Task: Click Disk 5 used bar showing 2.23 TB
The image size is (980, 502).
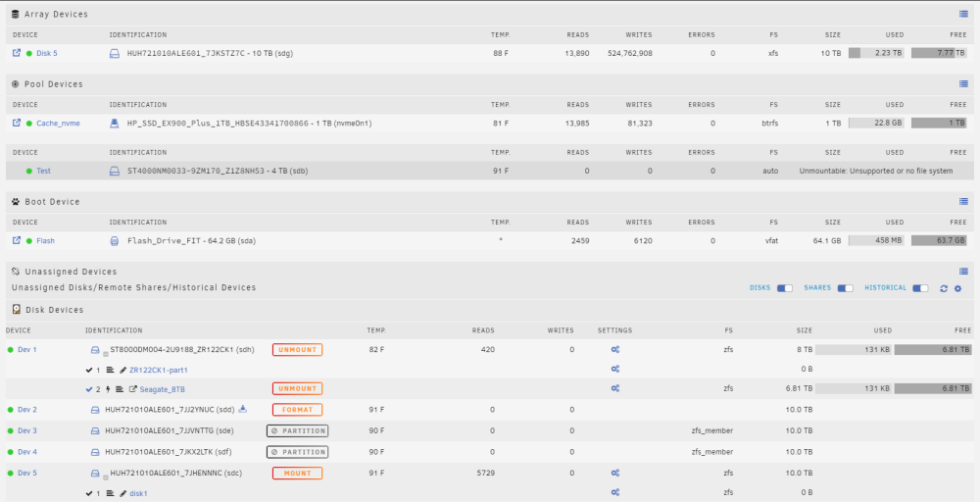Action: pos(876,53)
